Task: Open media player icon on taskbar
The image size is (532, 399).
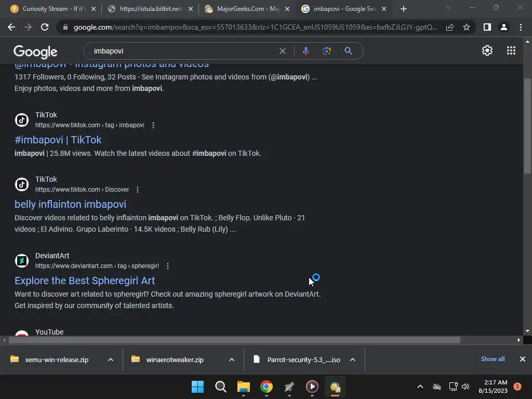Action: [312, 387]
